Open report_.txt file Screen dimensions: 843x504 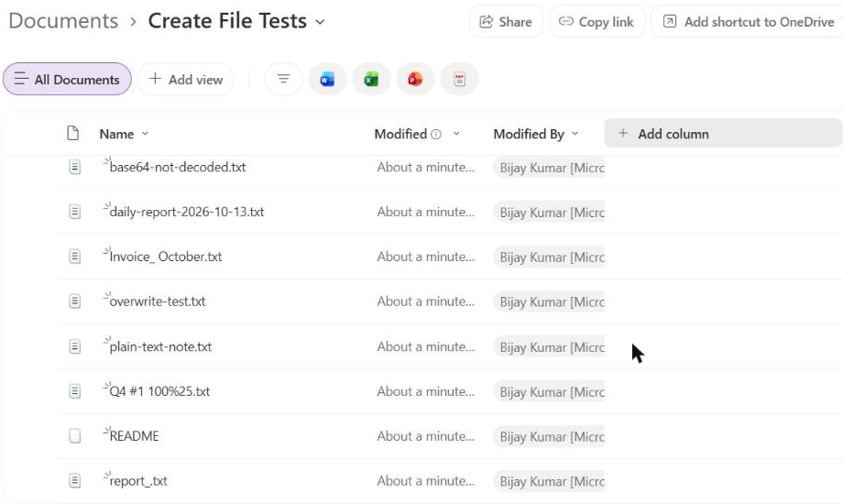click(138, 480)
